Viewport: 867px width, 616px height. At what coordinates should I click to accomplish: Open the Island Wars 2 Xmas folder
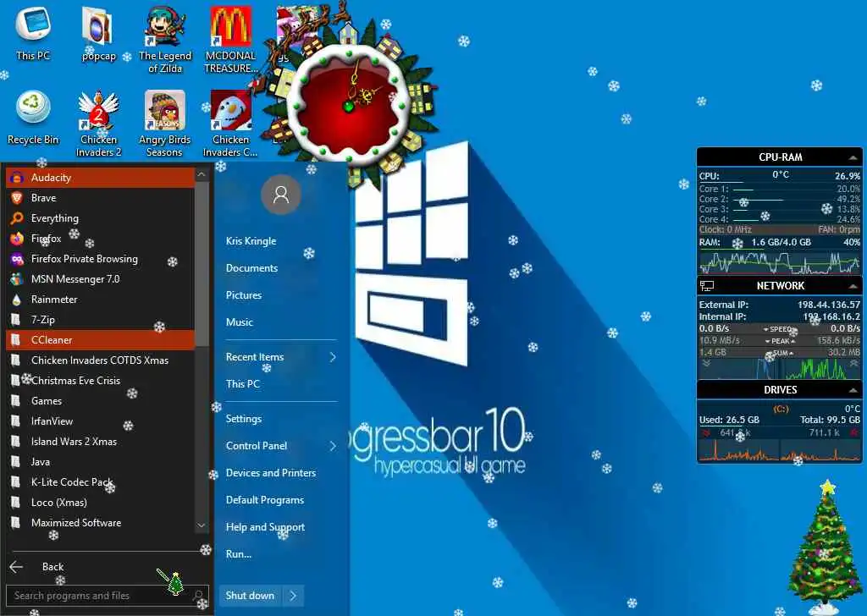click(x=100, y=442)
